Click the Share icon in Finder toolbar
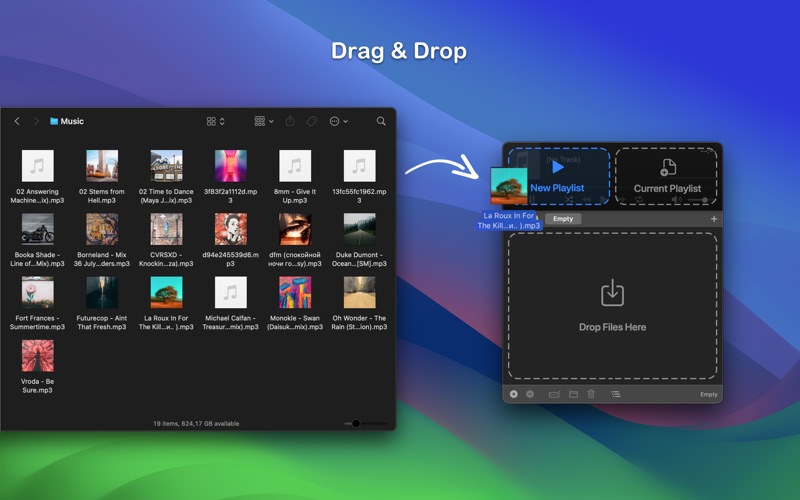The height and width of the screenshot is (500, 800). coord(290,121)
